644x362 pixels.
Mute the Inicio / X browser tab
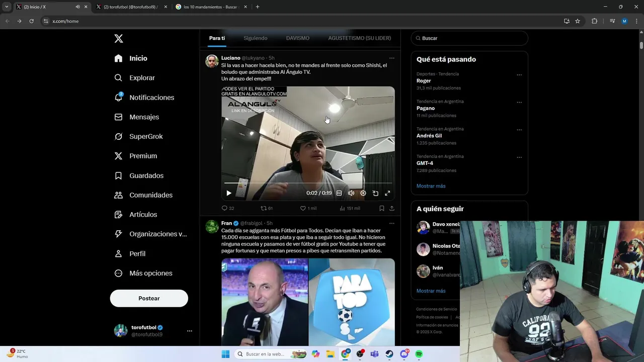click(77, 7)
